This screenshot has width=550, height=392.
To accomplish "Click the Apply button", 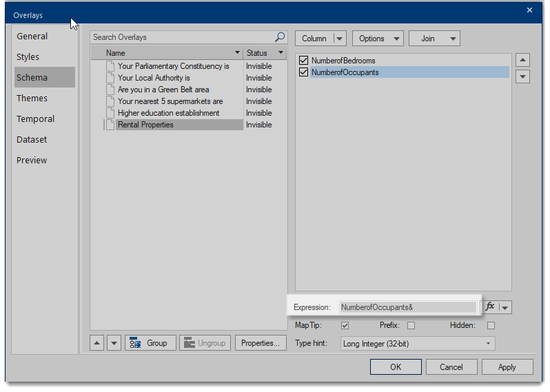I will point(507,367).
